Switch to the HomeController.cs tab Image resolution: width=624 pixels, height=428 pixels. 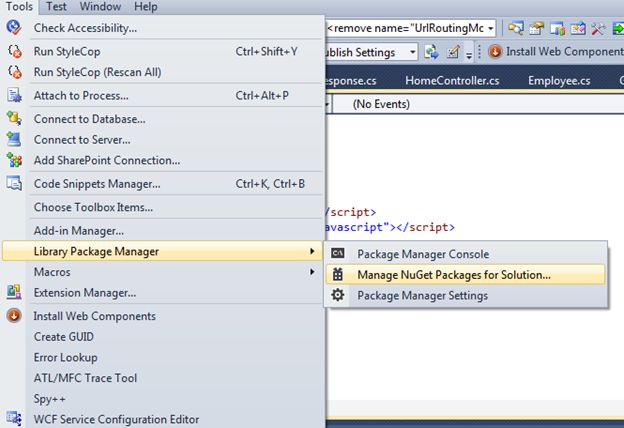451,81
